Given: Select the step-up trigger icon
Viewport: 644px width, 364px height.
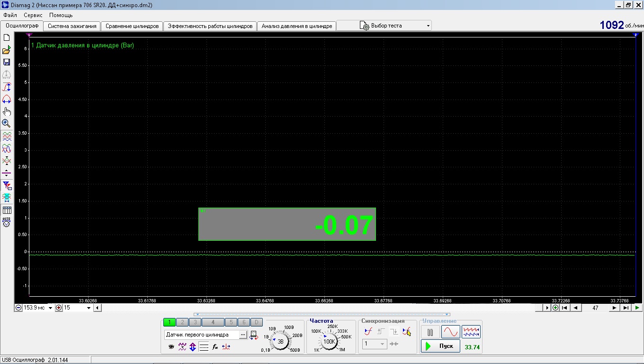Looking at the screenshot, I should pos(381,332).
